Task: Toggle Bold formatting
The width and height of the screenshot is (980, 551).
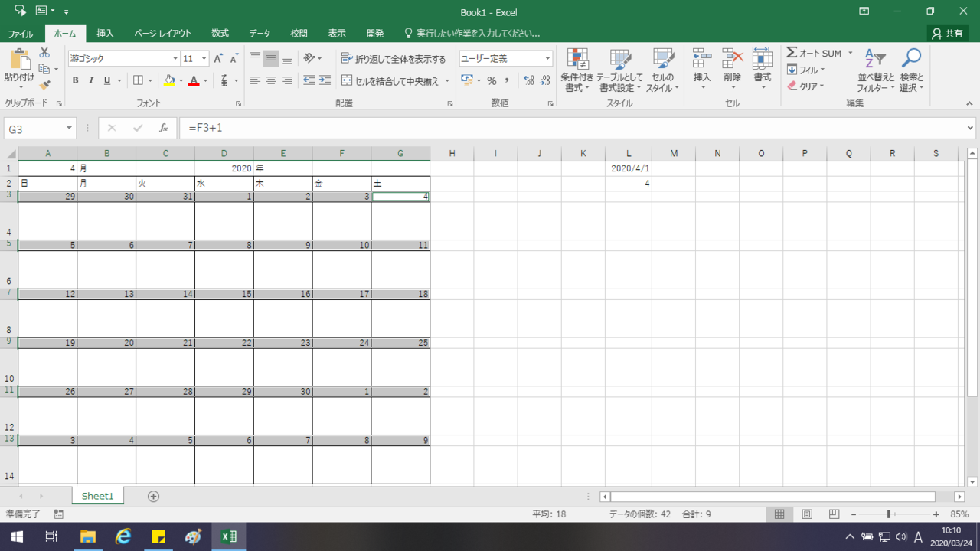Action: (x=75, y=80)
